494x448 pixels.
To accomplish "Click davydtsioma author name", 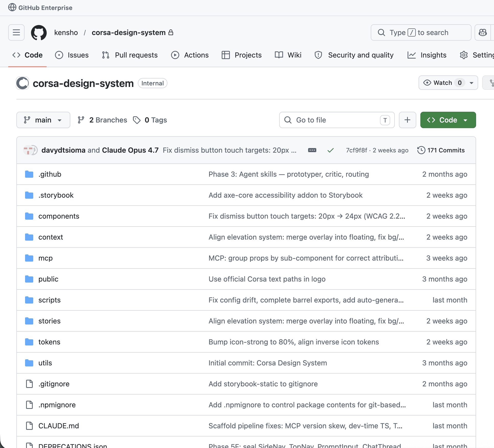I will [x=63, y=150].
